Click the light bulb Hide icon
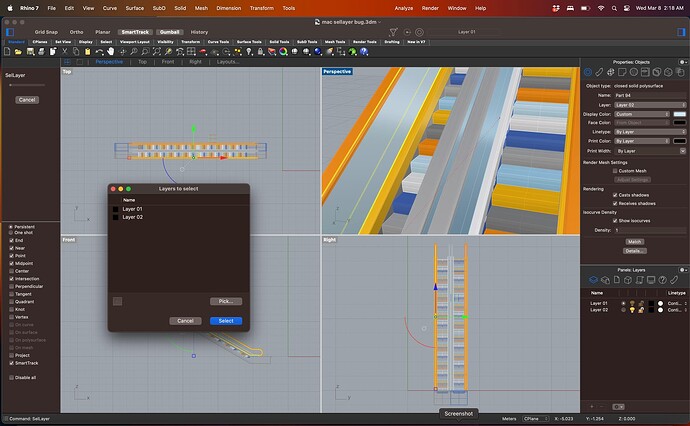Screen dimensions: 690x426 pyautogui.click(x=249, y=51)
